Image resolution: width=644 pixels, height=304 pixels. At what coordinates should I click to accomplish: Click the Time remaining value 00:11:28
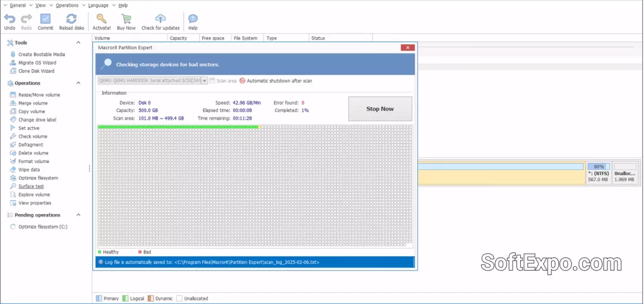[x=242, y=118]
